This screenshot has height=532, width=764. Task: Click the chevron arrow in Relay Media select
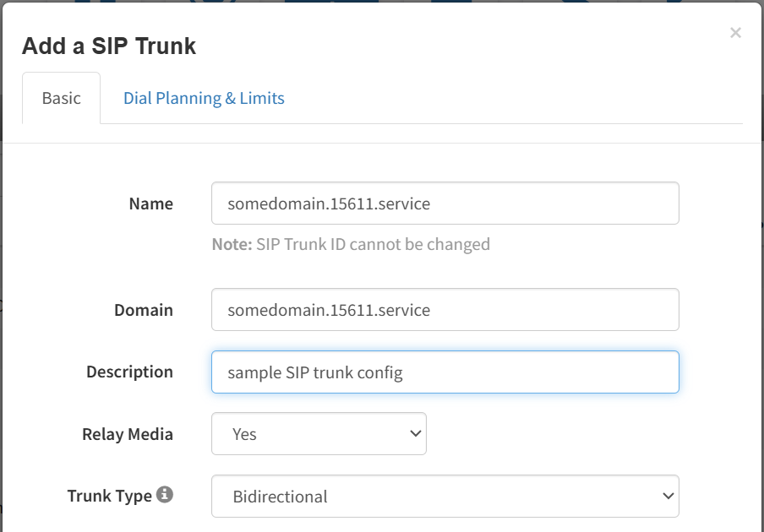(414, 433)
